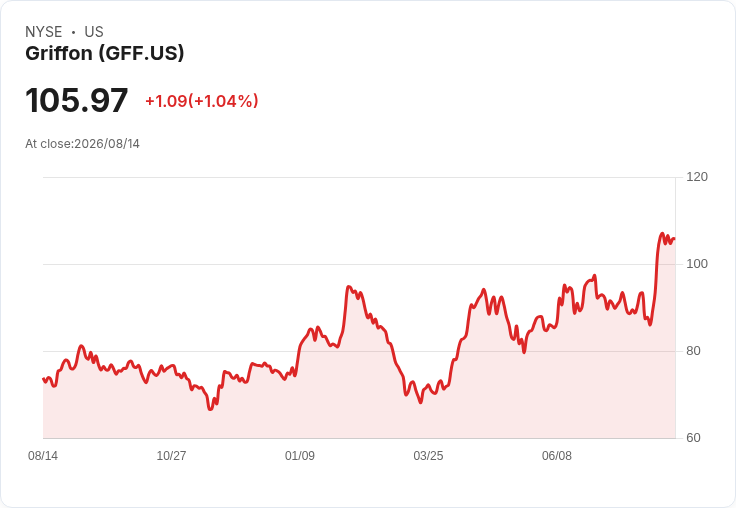Click the NYSE exchange label

44,32
